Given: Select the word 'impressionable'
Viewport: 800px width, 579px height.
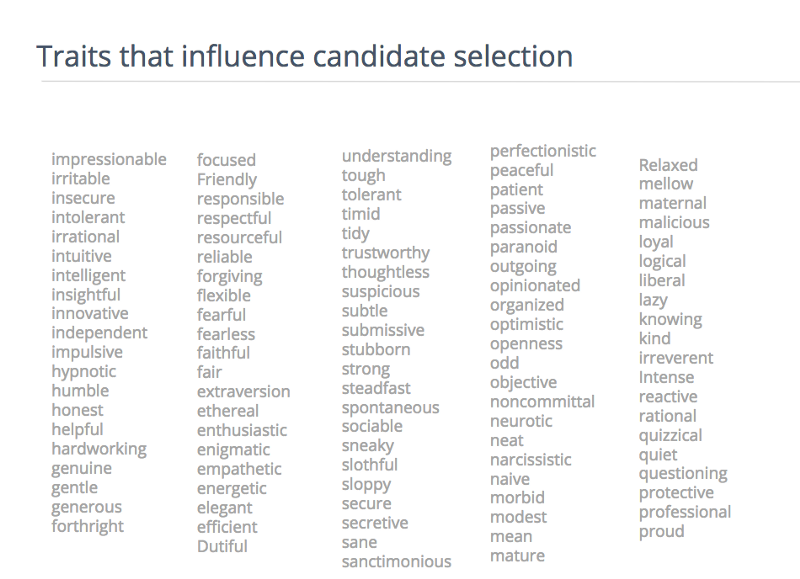Looking at the screenshot, I should point(109,160).
